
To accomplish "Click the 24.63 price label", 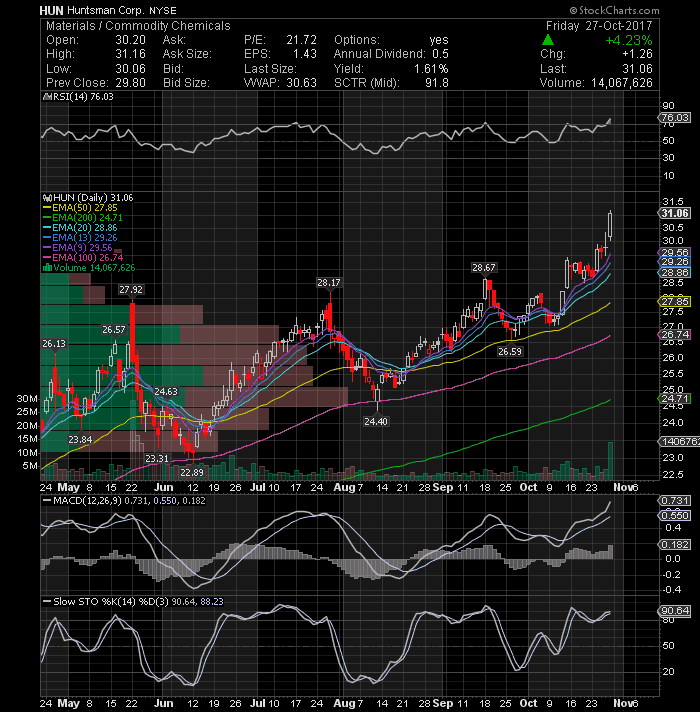I will 166,391.
